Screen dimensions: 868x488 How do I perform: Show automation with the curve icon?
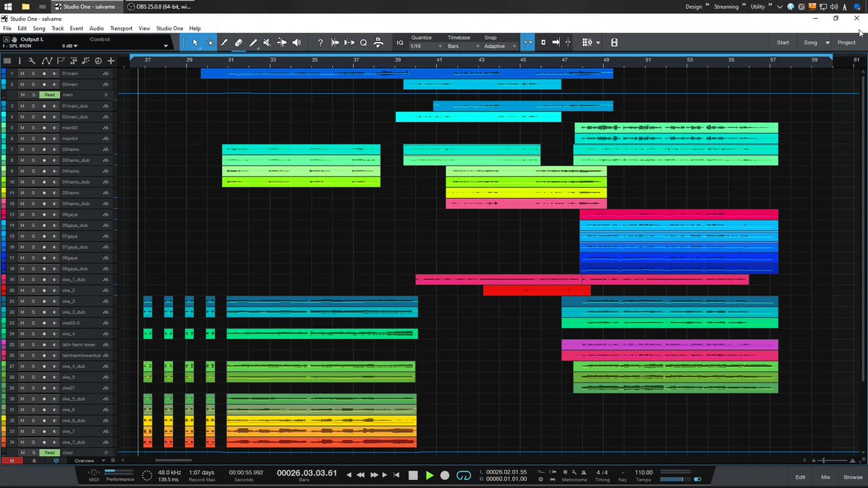point(47,61)
